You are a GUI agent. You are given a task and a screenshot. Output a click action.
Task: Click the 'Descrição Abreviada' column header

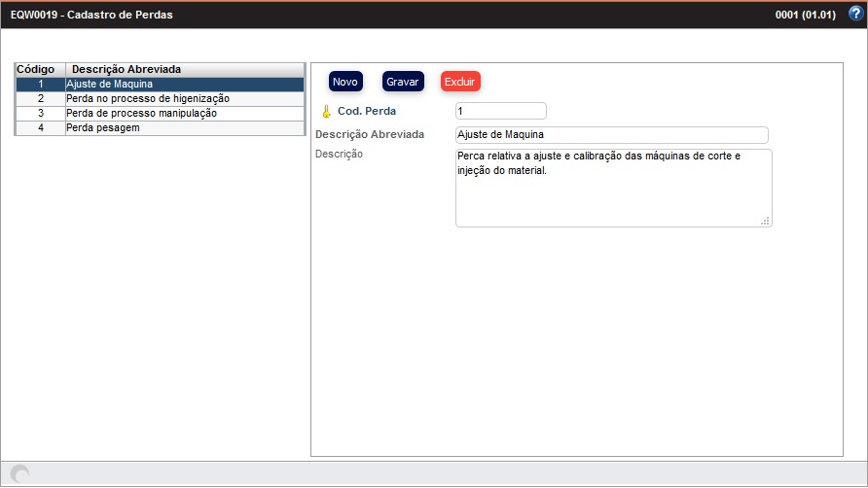[127, 70]
